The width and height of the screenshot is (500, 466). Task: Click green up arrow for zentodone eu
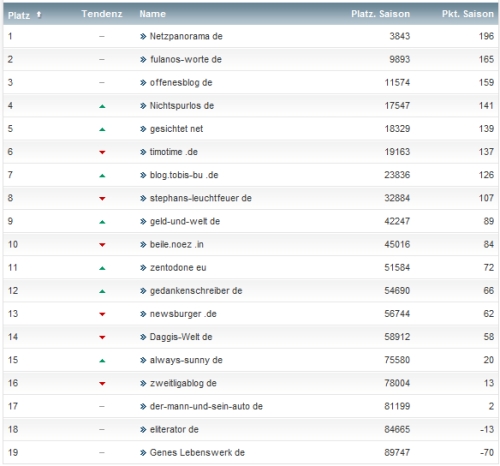102,268
